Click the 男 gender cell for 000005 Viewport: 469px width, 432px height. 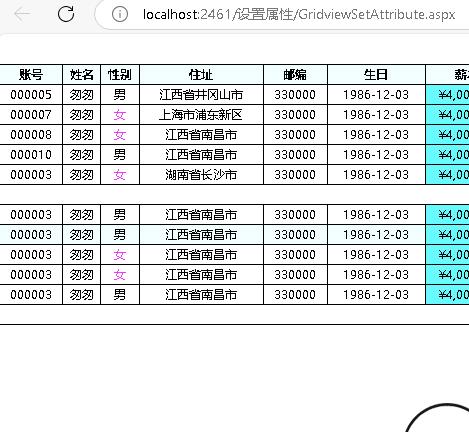pyautogui.click(x=120, y=95)
